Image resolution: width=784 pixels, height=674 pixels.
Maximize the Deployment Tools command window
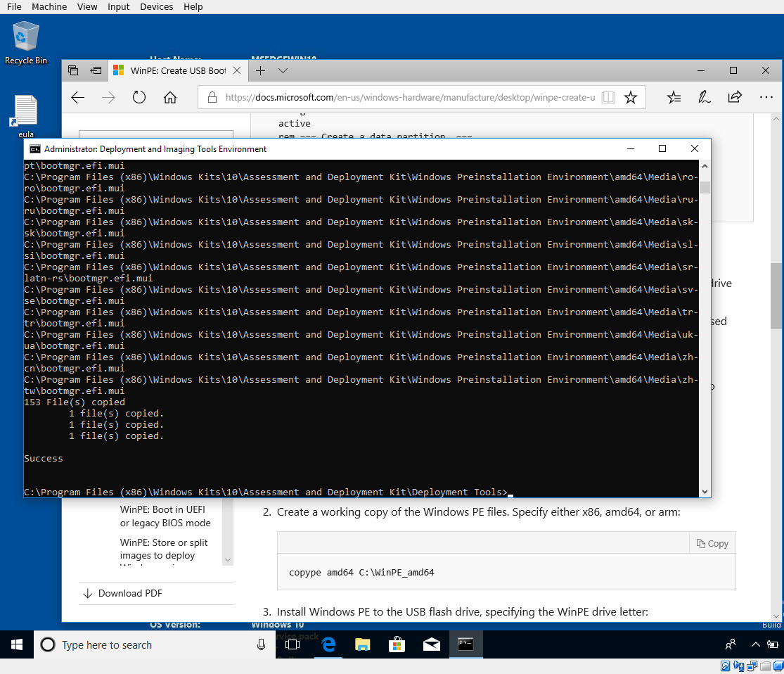click(662, 148)
